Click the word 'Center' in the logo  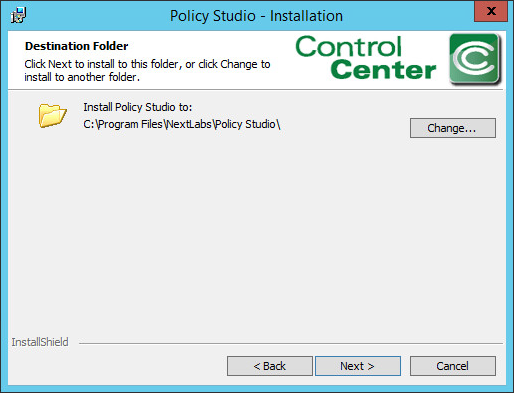coord(383,69)
